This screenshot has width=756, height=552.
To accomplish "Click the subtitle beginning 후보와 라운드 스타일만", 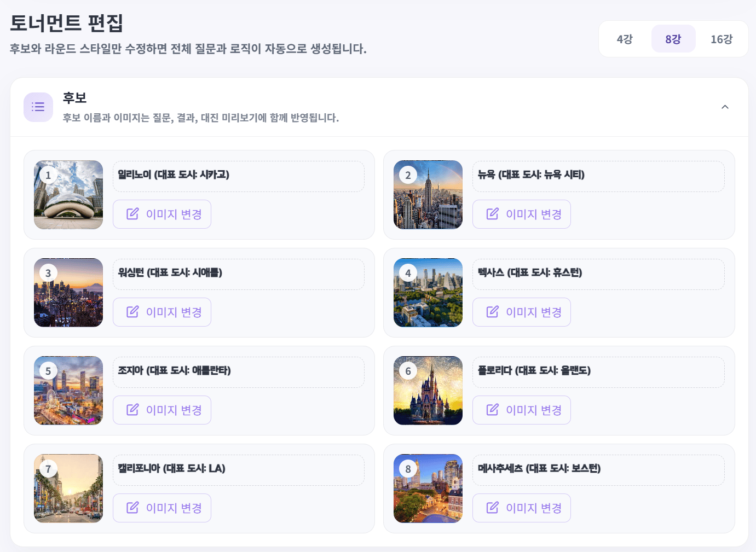I will tap(188, 49).
